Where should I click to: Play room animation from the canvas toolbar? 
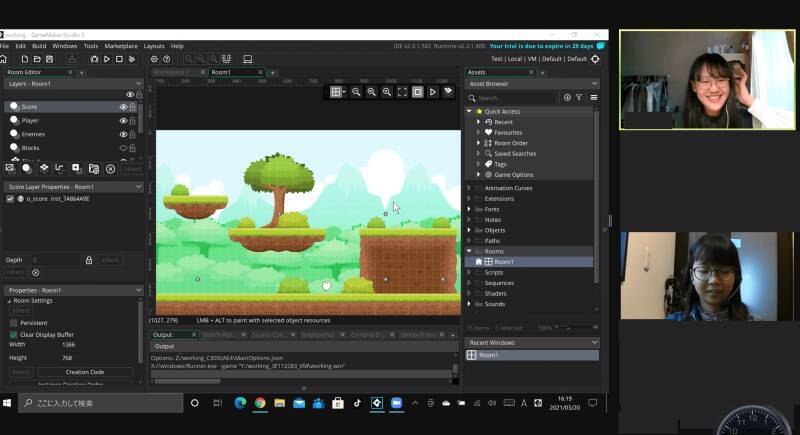[x=433, y=92]
